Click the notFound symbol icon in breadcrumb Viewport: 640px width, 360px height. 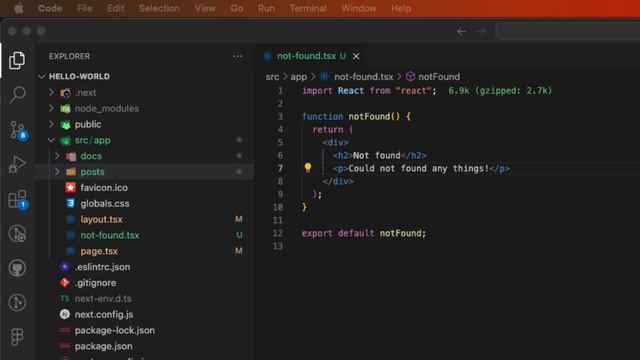coord(410,77)
